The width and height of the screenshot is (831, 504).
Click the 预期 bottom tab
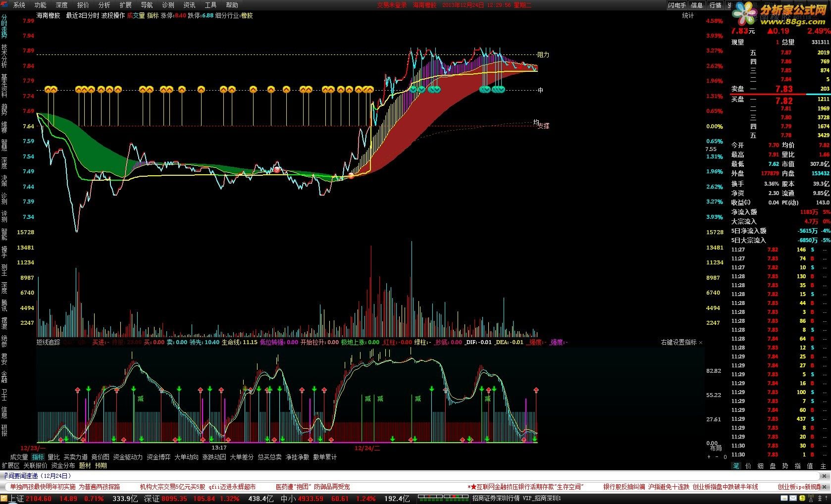(101, 465)
